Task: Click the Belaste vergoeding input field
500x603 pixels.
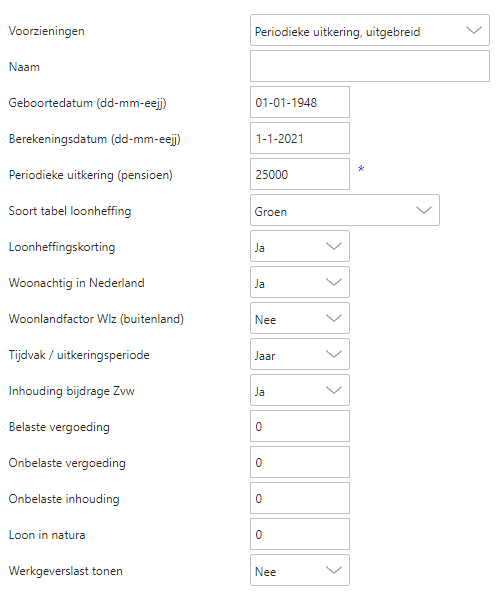Action: (300, 426)
